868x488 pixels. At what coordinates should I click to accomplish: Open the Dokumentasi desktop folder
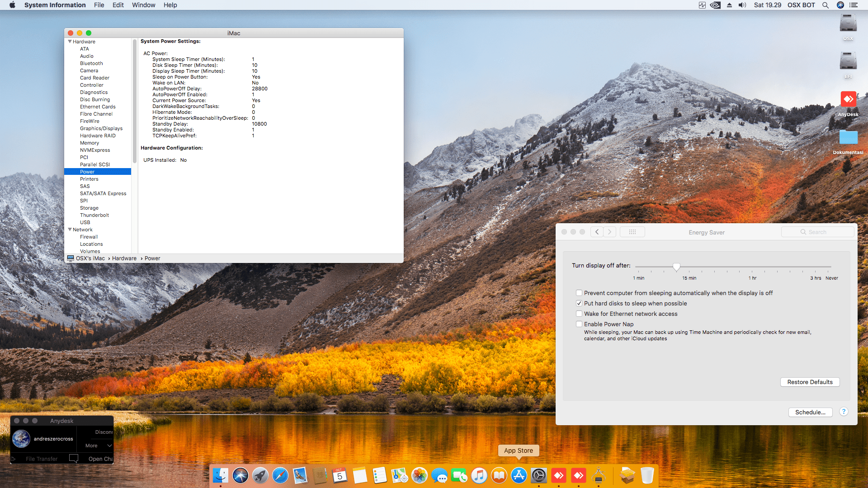[x=848, y=137]
